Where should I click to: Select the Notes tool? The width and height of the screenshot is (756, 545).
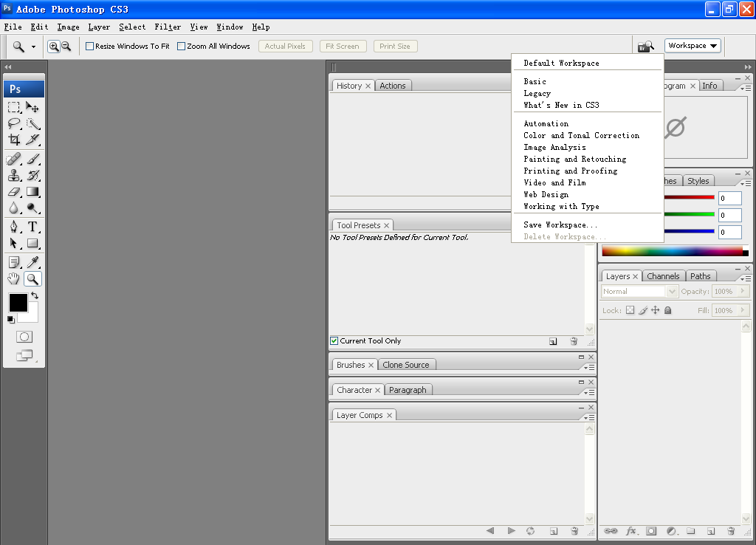click(x=14, y=262)
